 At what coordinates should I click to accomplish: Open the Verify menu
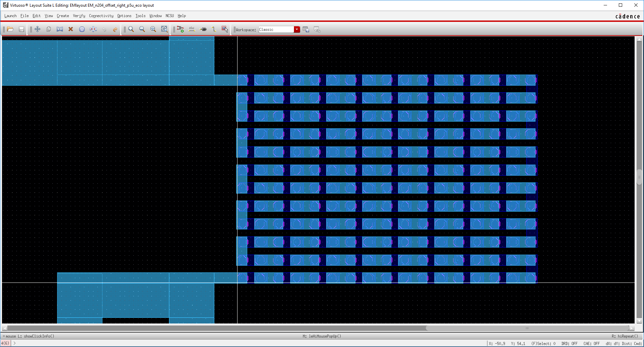tap(79, 16)
